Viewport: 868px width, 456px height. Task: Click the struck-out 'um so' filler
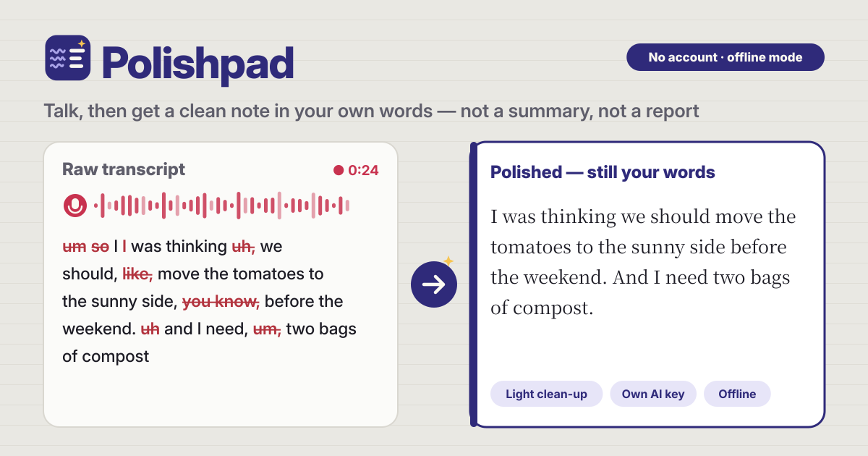coord(85,246)
